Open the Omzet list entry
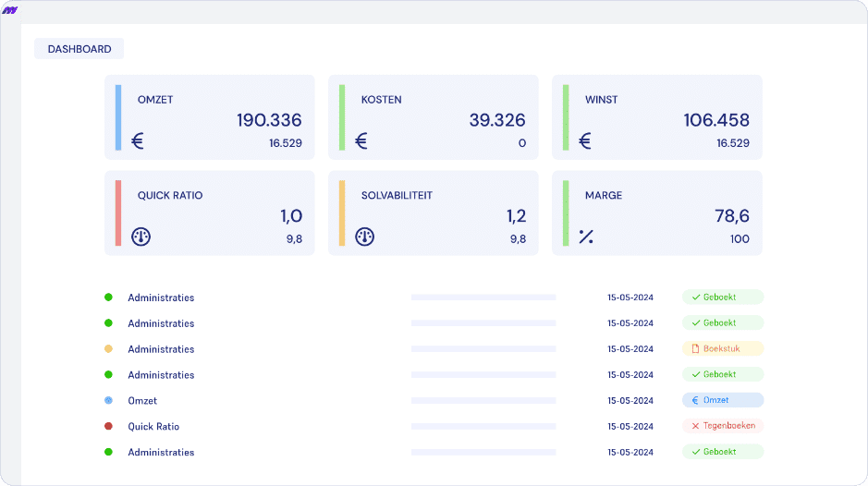This screenshot has width=868, height=486. 142,401
